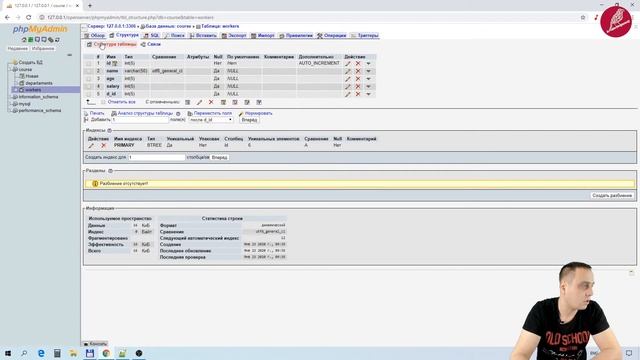640x360 pixels.
Task: Bookmark this page using the star icon
Action: [x=583, y=17]
